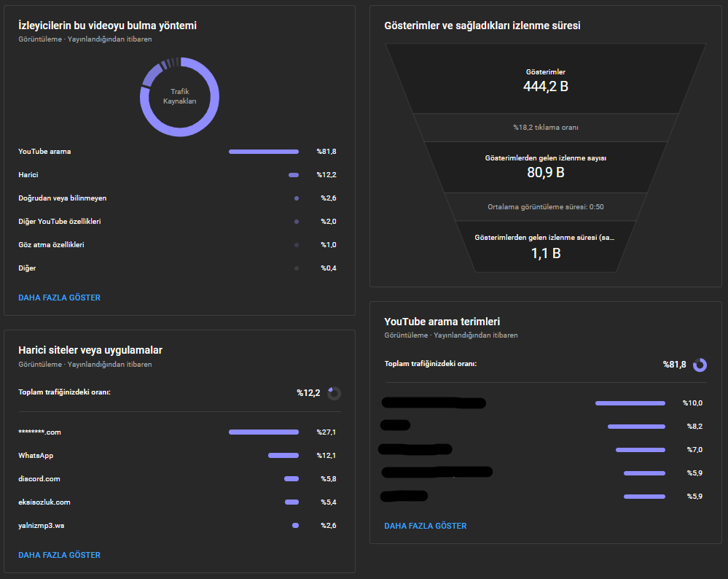This screenshot has height=579, width=728.
Task: Click the YouTube arama terimleri heading
Action: 442,322
